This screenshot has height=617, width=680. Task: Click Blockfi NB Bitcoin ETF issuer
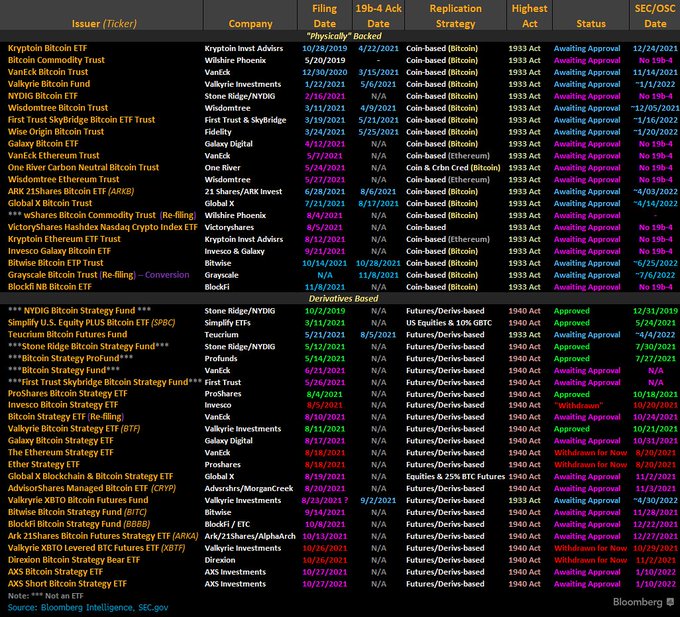pos(50,287)
